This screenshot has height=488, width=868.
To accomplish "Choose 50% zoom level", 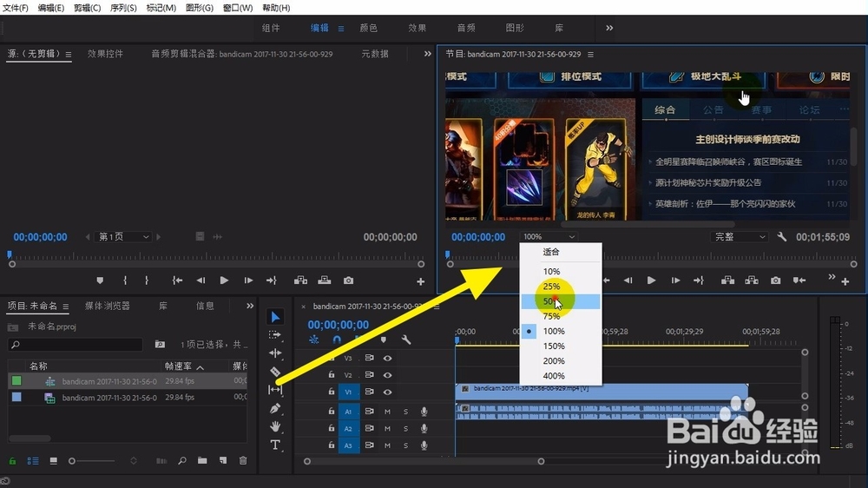I will click(560, 301).
